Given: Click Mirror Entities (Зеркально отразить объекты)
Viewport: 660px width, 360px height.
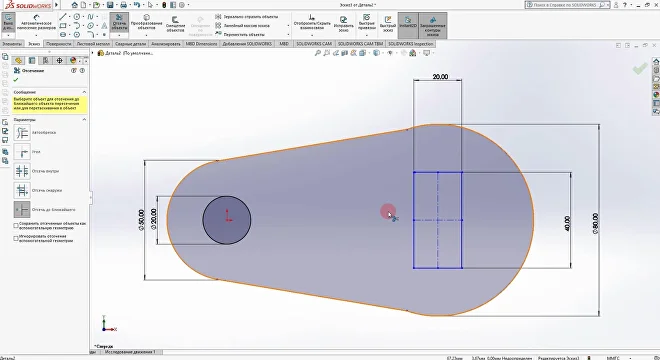Looking at the screenshot, I should coord(247,16).
